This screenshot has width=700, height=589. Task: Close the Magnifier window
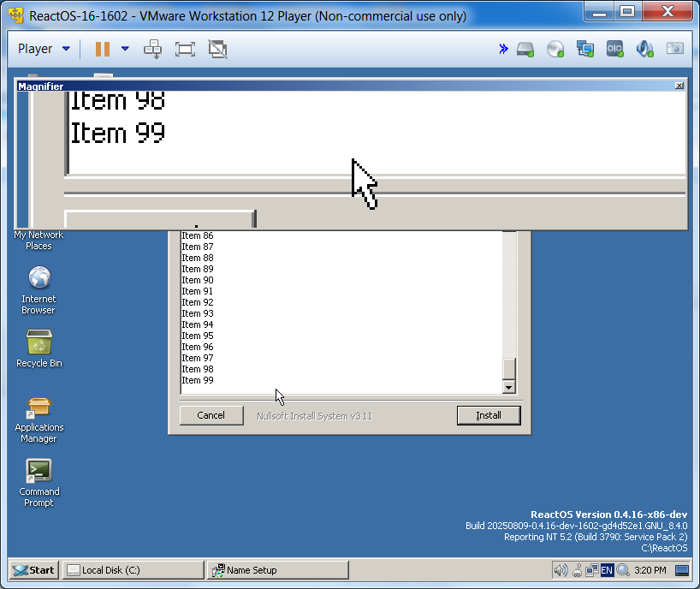pyautogui.click(x=679, y=86)
